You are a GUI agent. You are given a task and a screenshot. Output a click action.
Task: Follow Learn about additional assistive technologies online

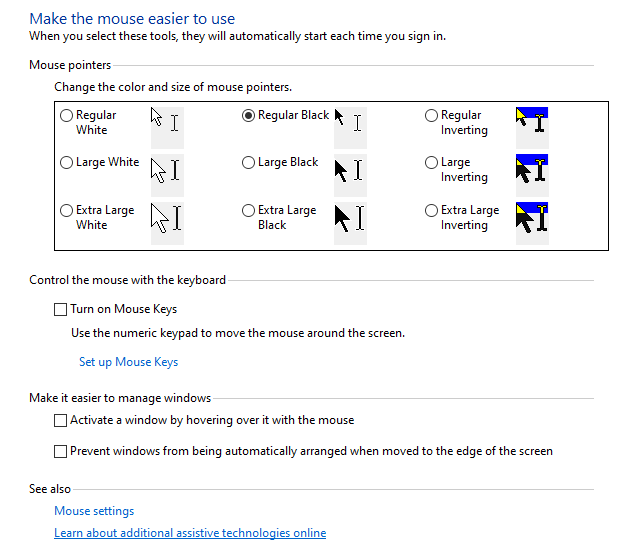190,534
